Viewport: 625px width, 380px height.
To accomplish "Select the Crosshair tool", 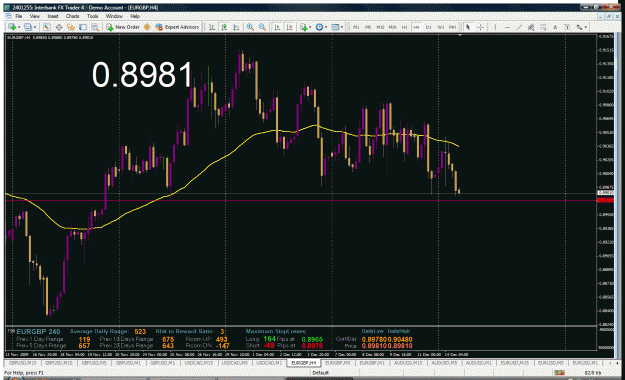I will pos(480,27).
